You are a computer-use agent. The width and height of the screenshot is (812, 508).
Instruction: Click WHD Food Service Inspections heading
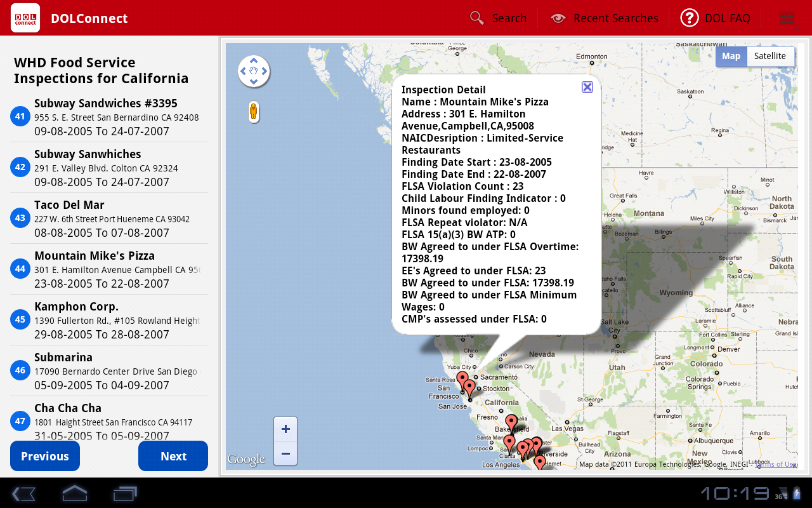(101, 70)
